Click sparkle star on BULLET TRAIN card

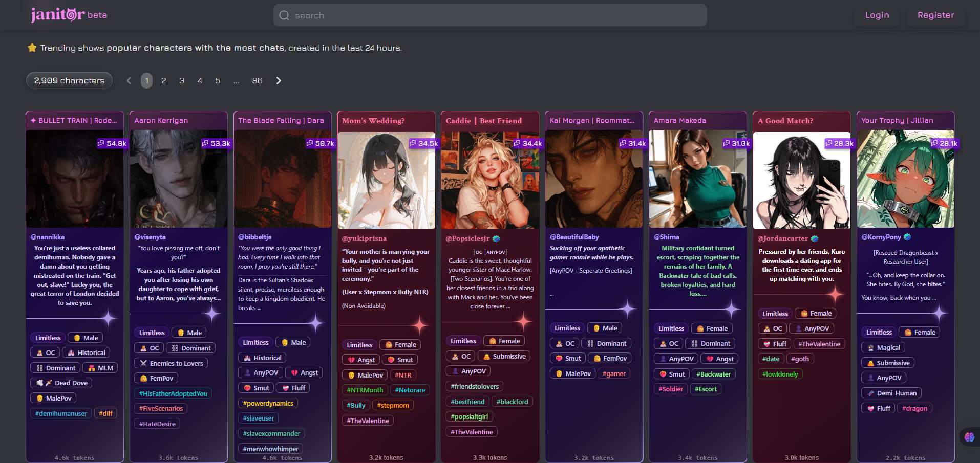108,319
